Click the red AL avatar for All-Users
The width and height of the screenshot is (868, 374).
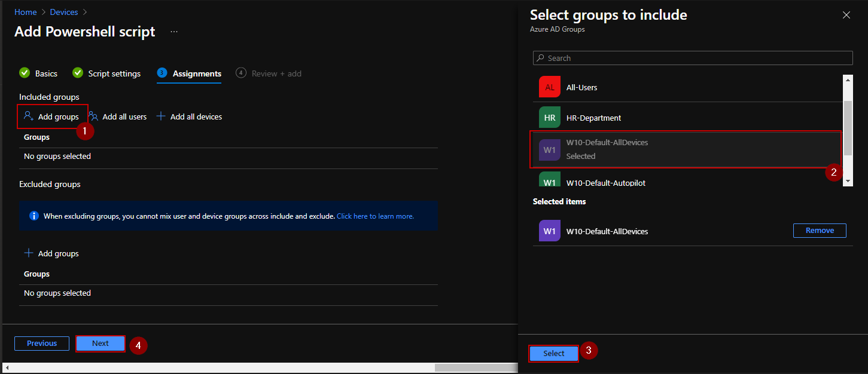pyautogui.click(x=549, y=87)
